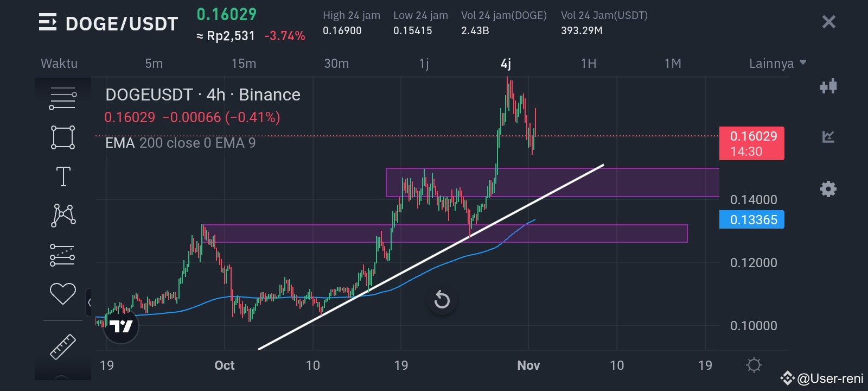The width and height of the screenshot is (868, 391).
Task: Click the Nov date axis label
Action: [528, 365]
